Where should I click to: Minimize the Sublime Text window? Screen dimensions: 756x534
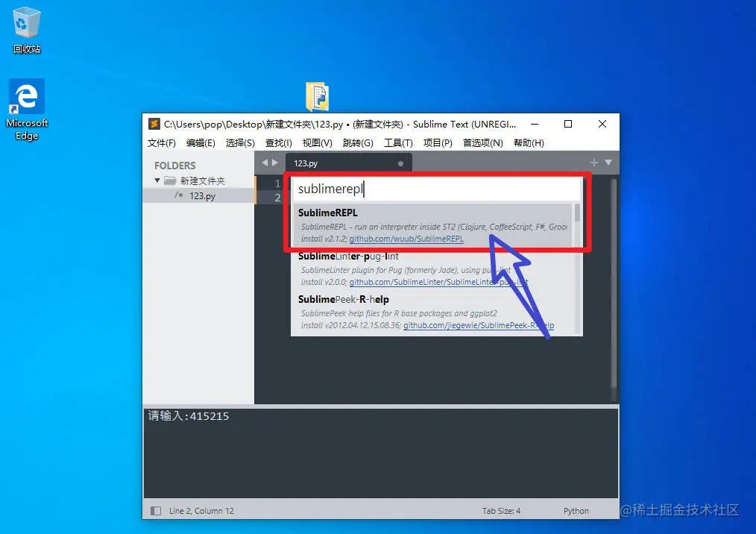[535, 124]
